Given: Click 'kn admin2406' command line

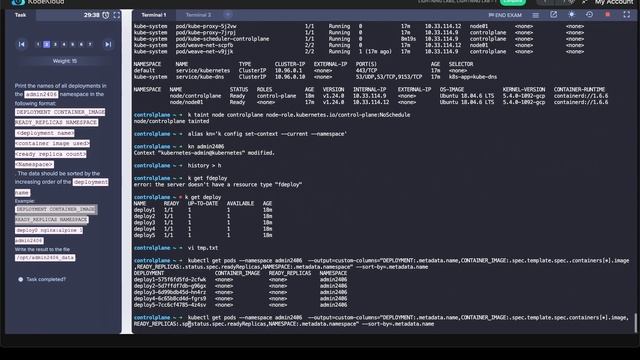Looking at the screenshot, I should tap(206, 146).
